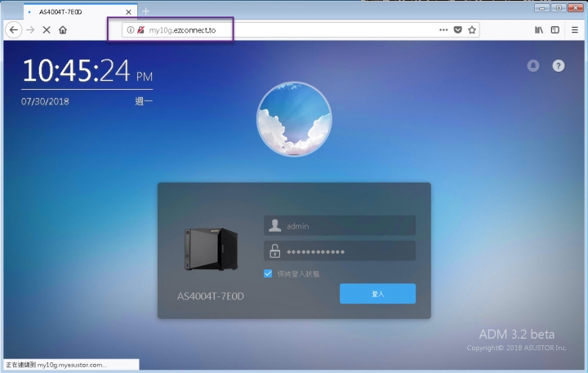The height and width of the screenshot is (373, 588).
Task: Open a new tab with the plus button
Action: coord(146,11)
